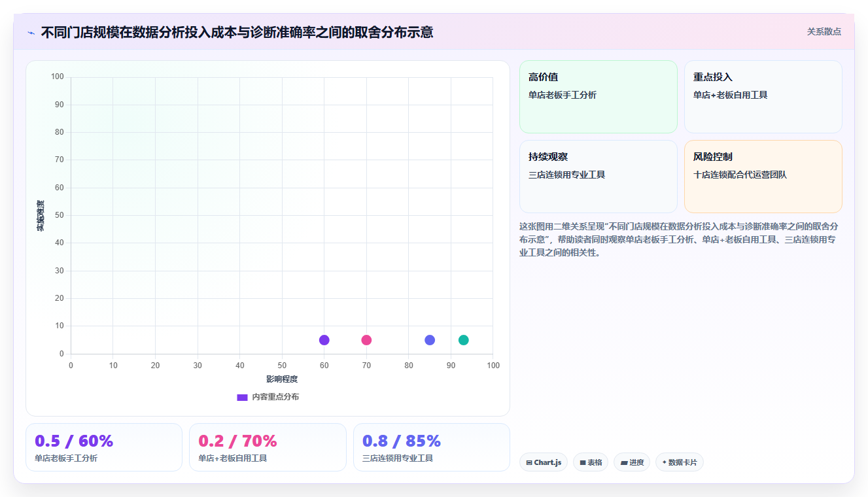Open the 持续观察 card

599,177
